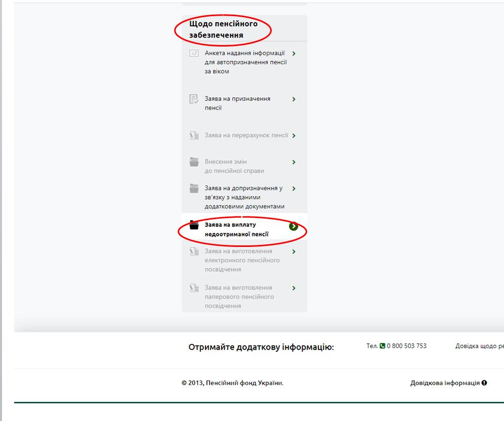
Task: Click chevron next to 'Заява на призначення пенсії'
Action: (x=294, y=99)
